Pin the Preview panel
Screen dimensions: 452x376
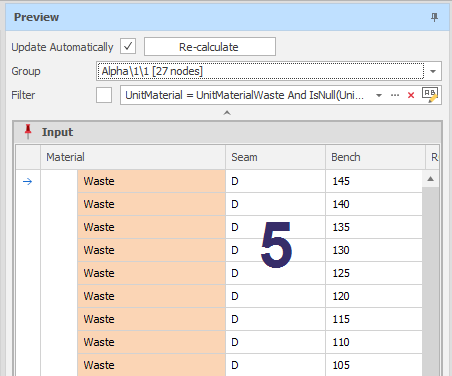tap(434, 17)
